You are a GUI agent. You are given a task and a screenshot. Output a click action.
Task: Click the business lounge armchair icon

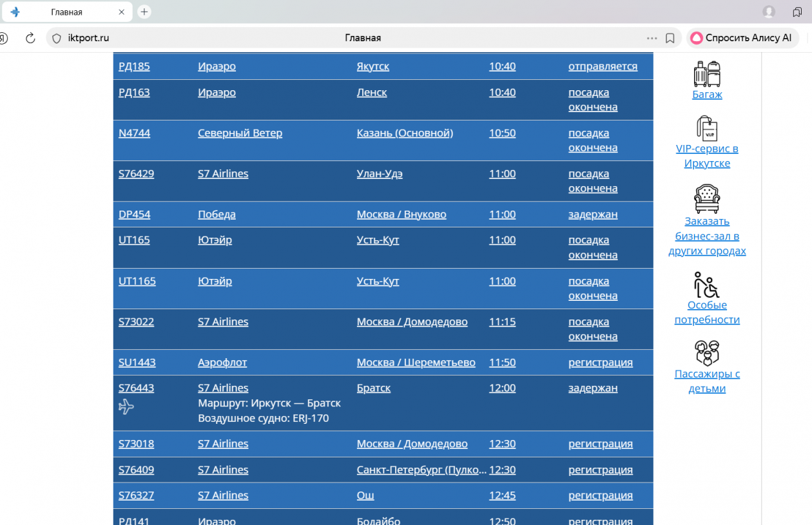point(707,199)
